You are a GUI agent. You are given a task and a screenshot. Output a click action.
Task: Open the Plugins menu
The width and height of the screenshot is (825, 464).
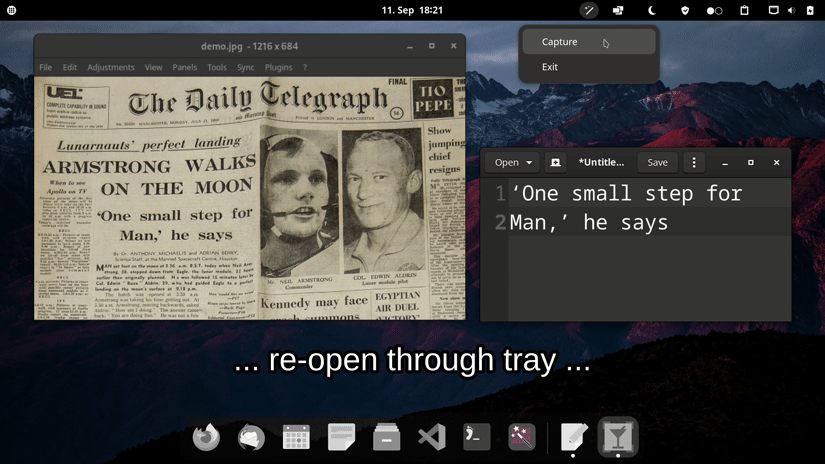[x=278, y=67]
